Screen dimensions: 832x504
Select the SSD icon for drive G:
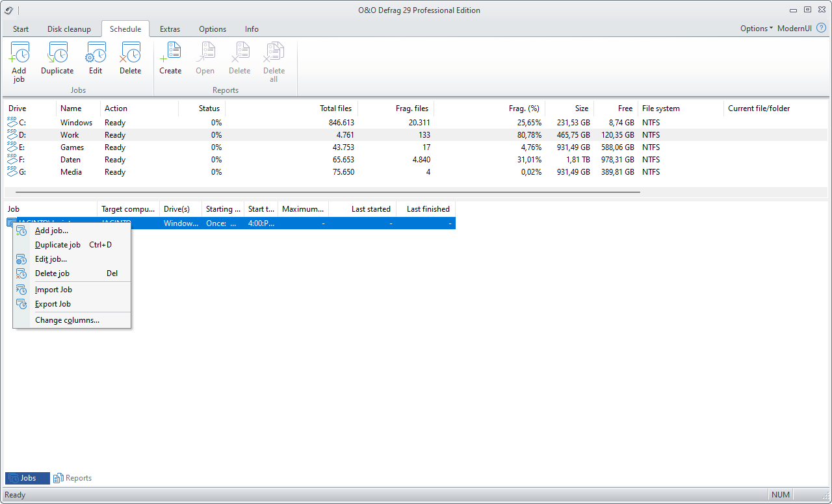coord(12,171)
